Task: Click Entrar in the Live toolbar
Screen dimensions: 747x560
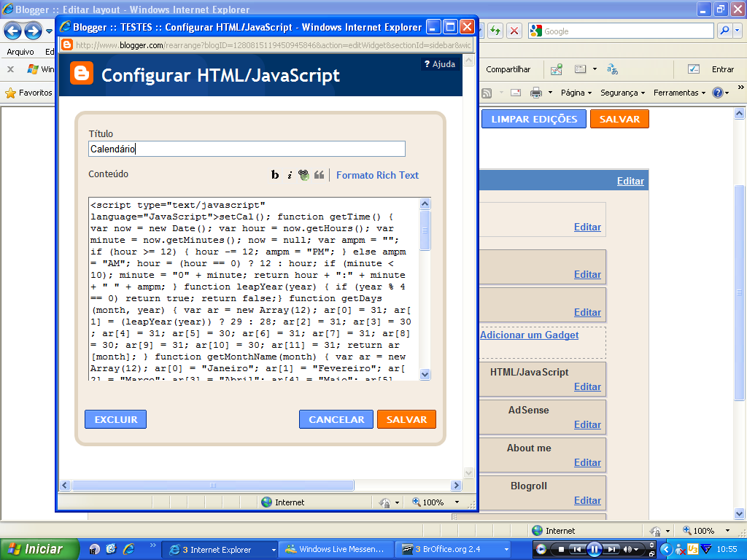Action: tap(723, 69)
